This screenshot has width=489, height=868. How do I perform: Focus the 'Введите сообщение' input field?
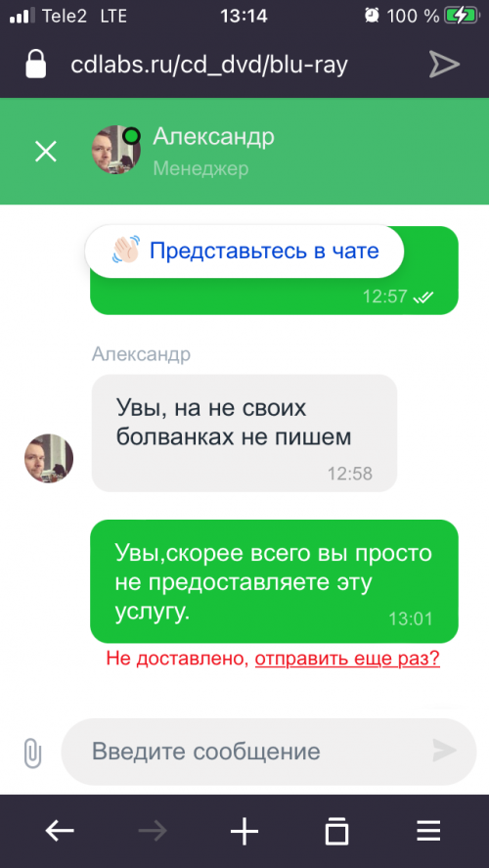[x=269, y=752]
